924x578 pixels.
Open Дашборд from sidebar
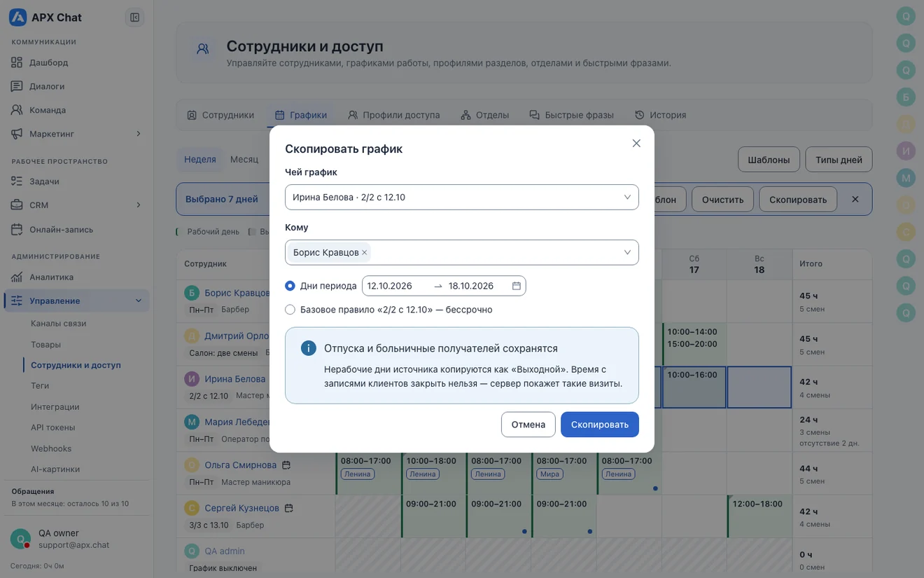pyautogui.click(x=77, y=62)
